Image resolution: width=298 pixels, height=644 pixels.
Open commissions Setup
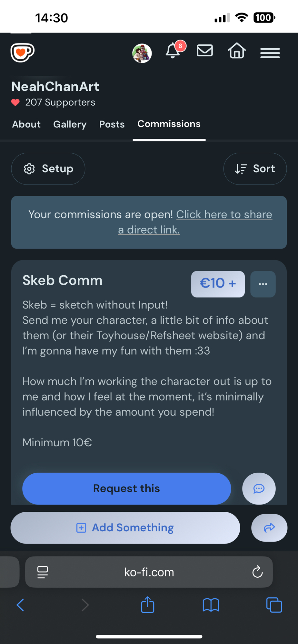coord(48,169)
